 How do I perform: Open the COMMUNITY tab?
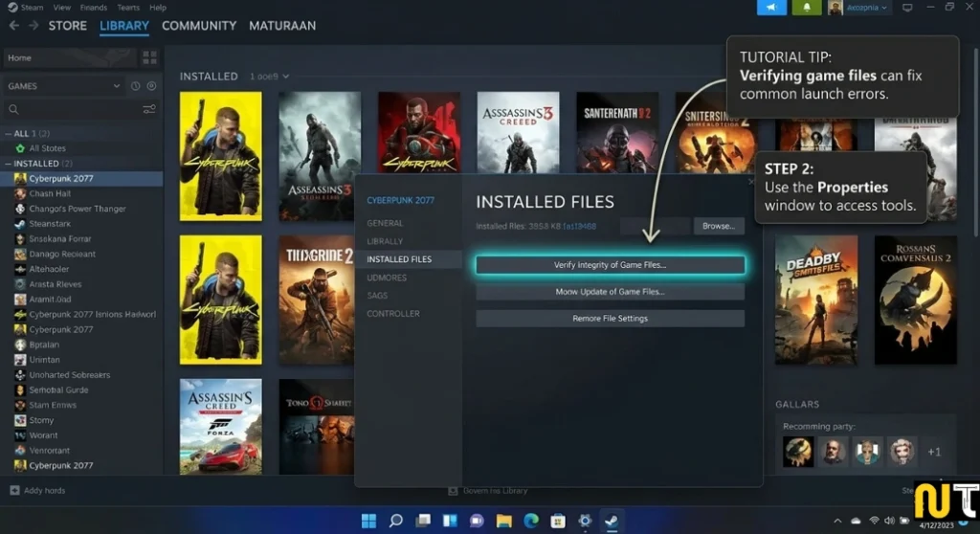click(x=199, y=26)
